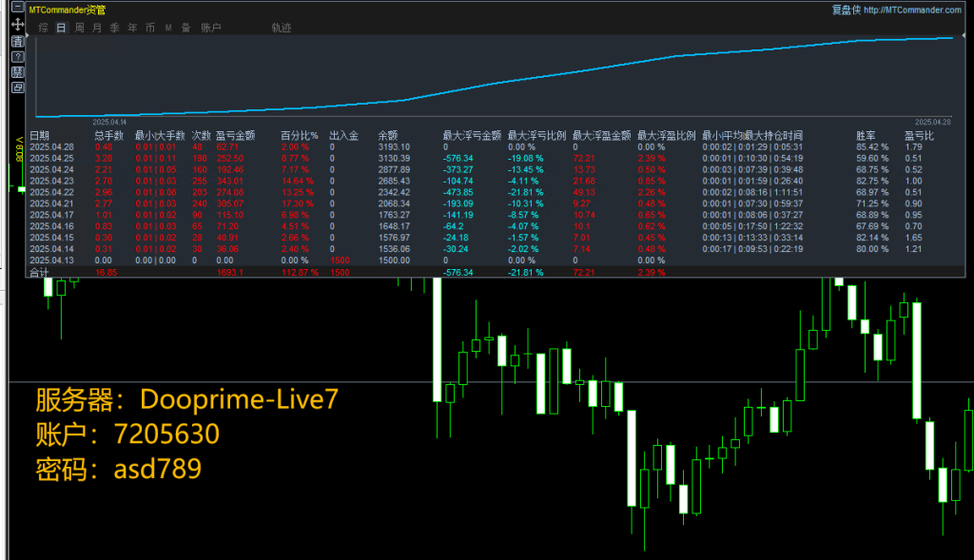This screenshot has width=974, height=560.
Task: Click the 盈亏金额 column header
Action: 236,135
